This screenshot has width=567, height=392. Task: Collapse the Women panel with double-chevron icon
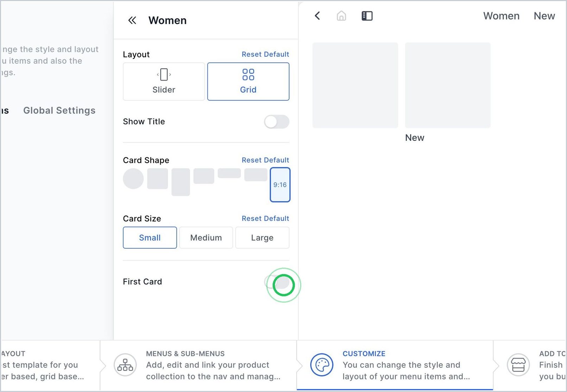[x=132, y=20]
